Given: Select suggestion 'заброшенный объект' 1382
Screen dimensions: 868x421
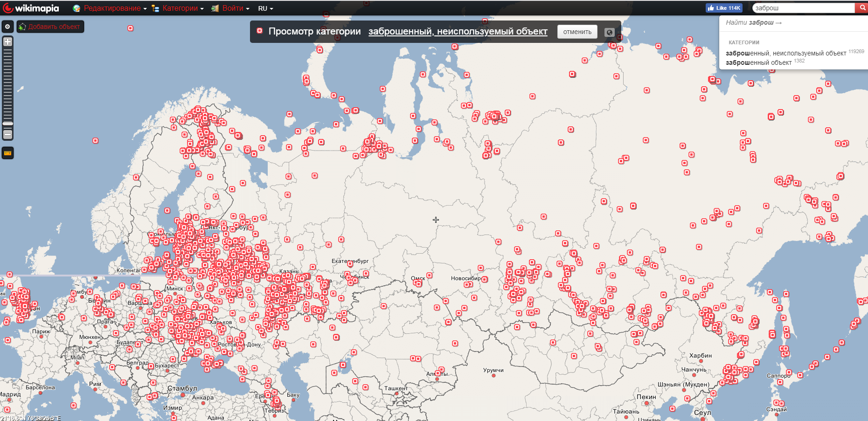Looking at the screenshot, I should coord(759,62).
